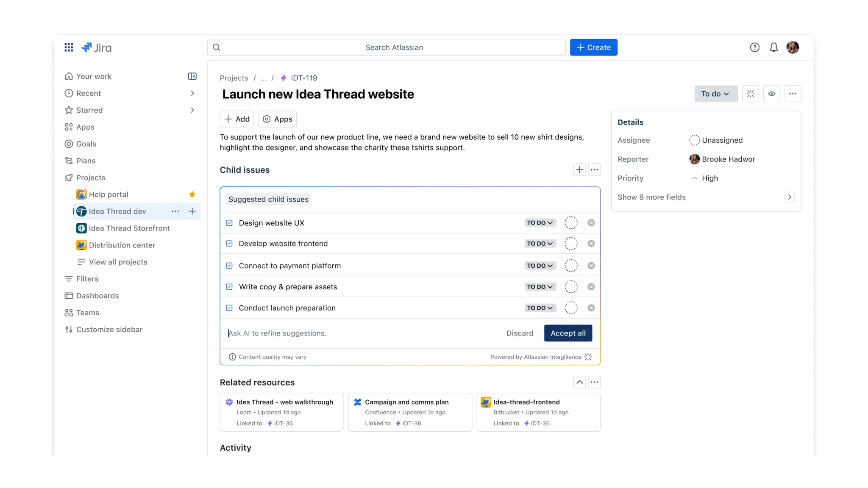The image size is (868, 488).
Task: Collapse sidebar using the panel icon
Action: (192, 76)
